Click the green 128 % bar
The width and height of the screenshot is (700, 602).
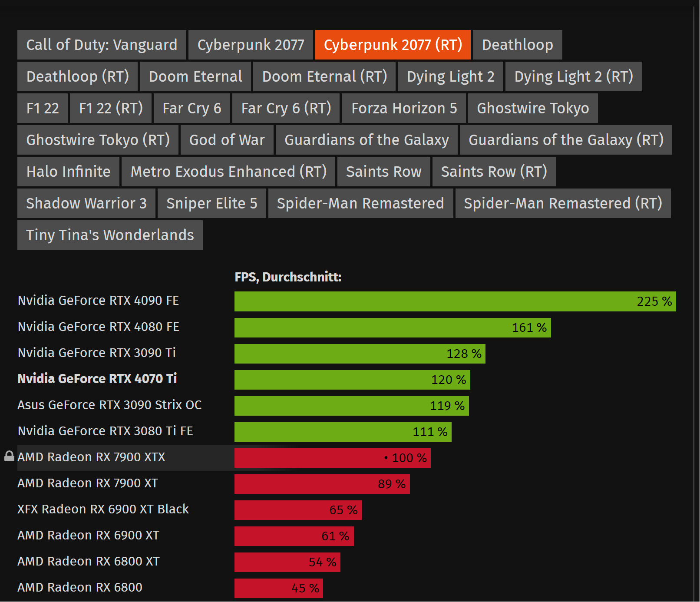tap(360, 354)
